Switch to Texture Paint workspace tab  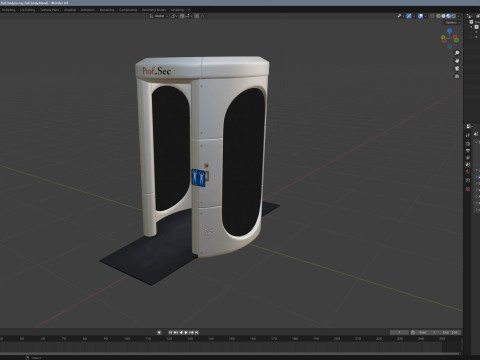(x=49, y=10)
